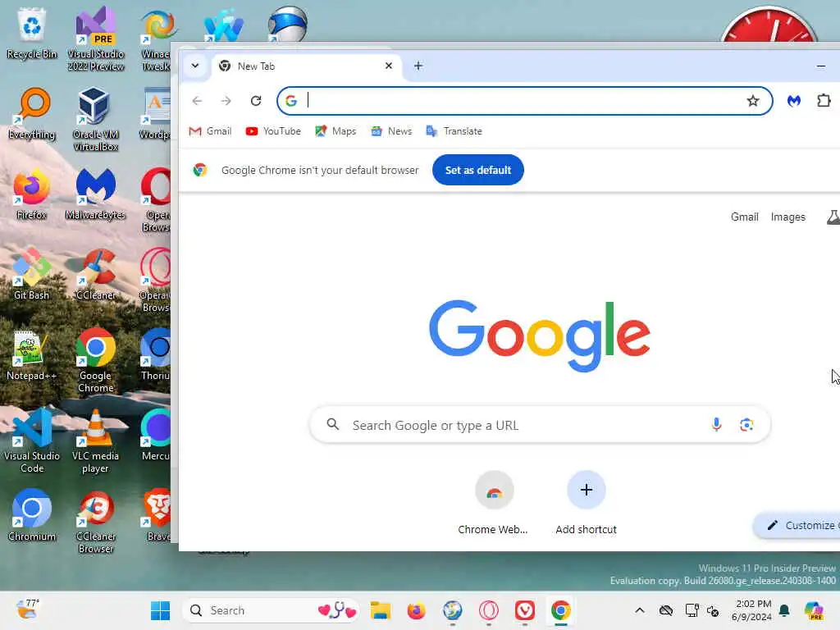Image resolution: width=840 pixels, height=630 pixels.
Task: Select the Firefox desktop icon
Action: [x=32, y=194]
